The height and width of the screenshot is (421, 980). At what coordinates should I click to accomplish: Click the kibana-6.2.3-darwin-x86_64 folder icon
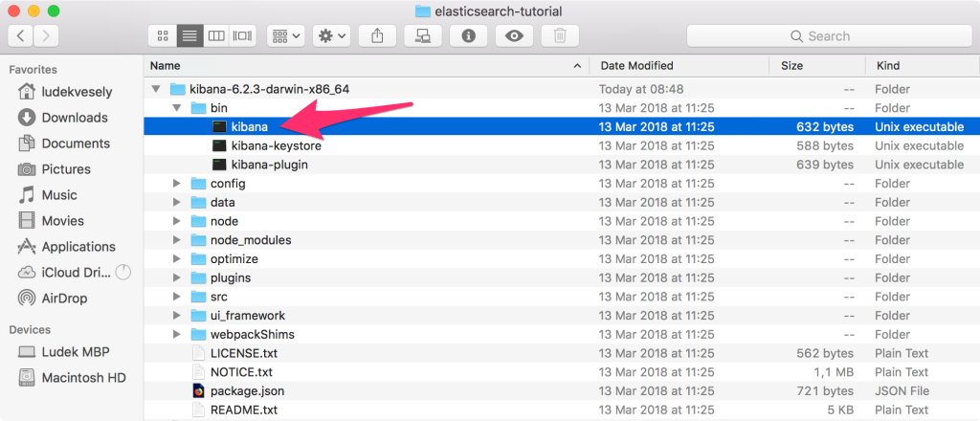coord(177,89)
